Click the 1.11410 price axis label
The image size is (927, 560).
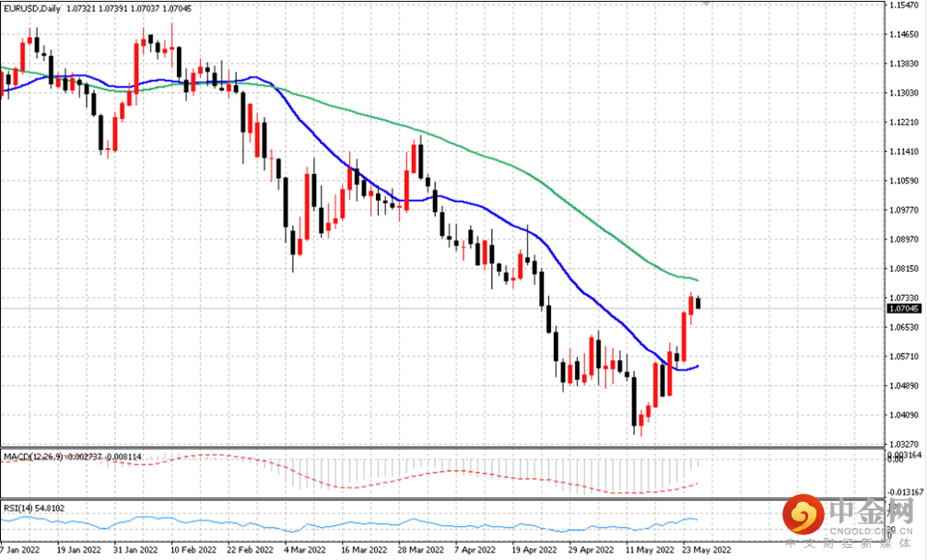pos(905,152)
